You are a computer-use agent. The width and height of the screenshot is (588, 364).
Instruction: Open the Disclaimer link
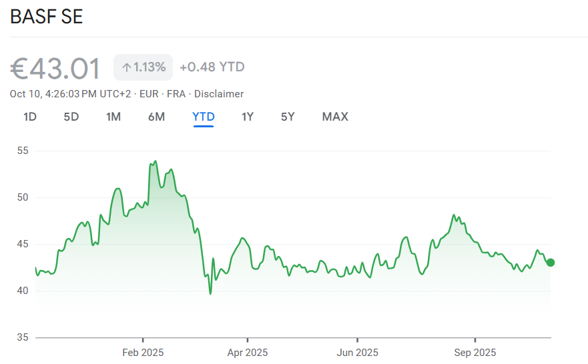point(219,94)
